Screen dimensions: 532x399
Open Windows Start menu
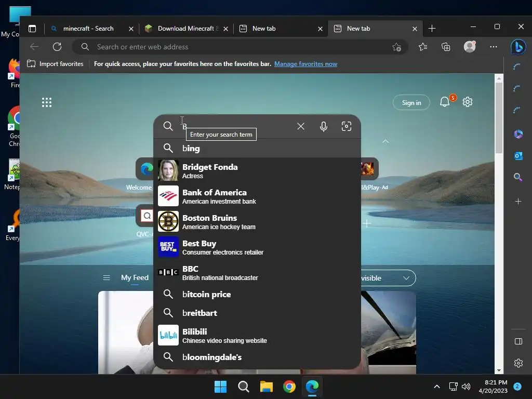(x=220, y=387)
